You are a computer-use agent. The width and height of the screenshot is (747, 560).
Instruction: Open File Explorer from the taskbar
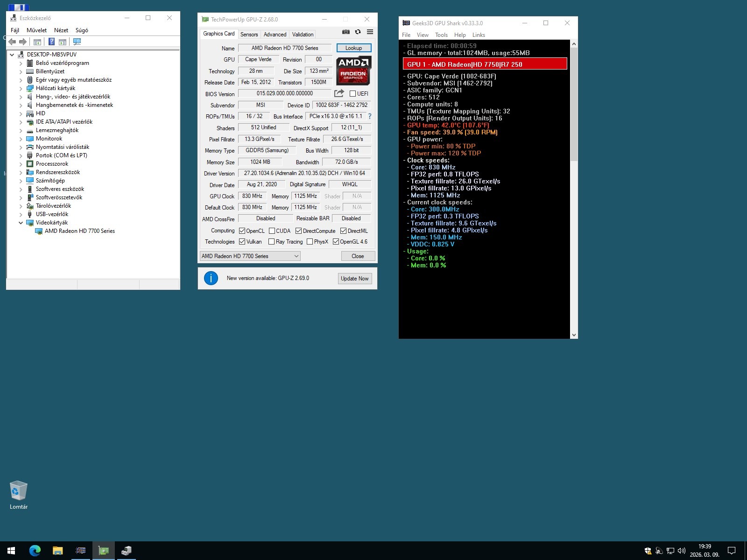coord(57,551)
